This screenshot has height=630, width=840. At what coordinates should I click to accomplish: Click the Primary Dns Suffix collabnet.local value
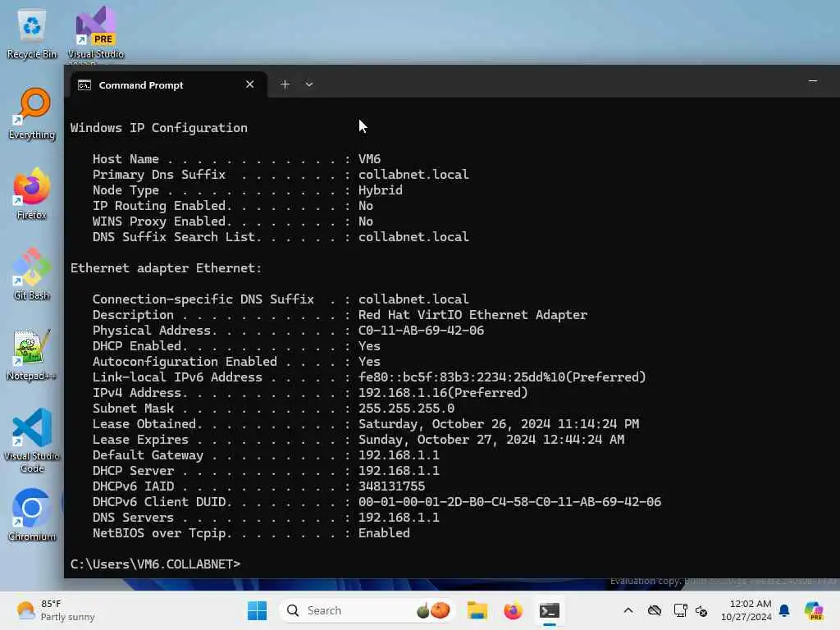[413, 175]
